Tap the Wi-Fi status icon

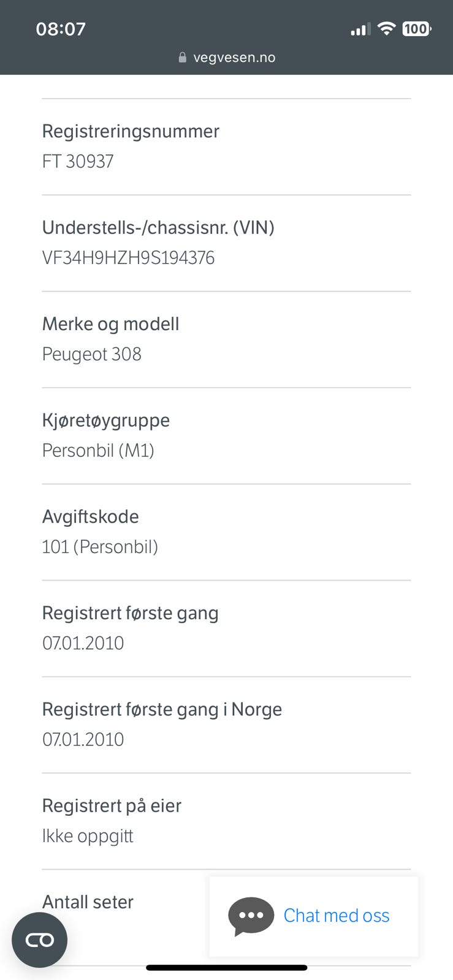click(386, 29)
